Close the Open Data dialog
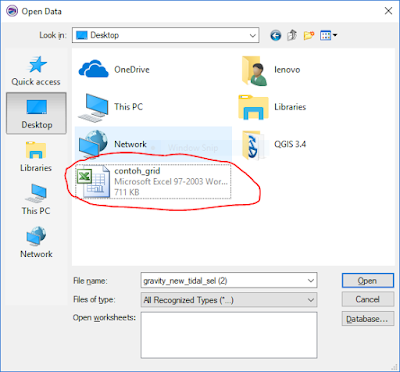This screenshot has height=372, width=400. click(x=388, y=11)
